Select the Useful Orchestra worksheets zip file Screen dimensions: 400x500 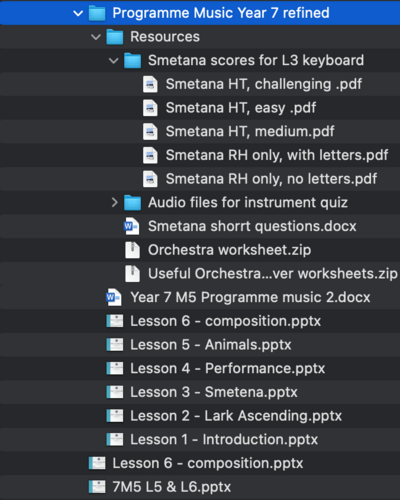(x=200, y=274)
